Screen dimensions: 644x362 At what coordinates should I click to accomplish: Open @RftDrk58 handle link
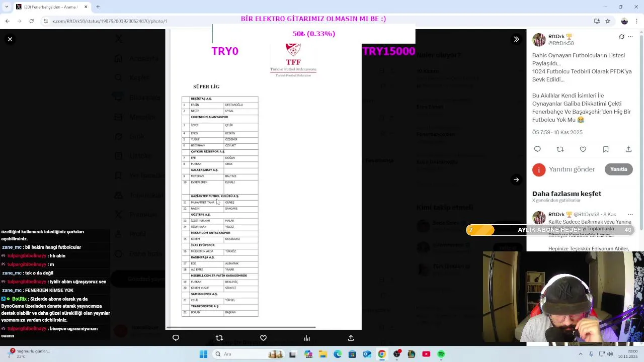[x=561, y=43]
